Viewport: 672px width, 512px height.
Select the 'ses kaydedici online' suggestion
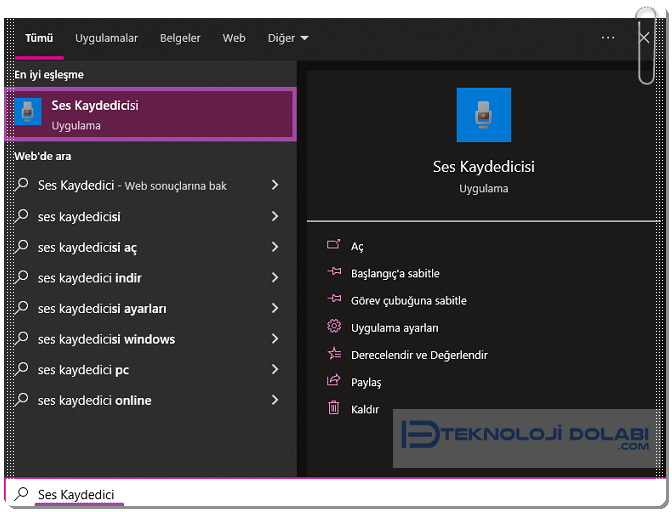[148, 400]
